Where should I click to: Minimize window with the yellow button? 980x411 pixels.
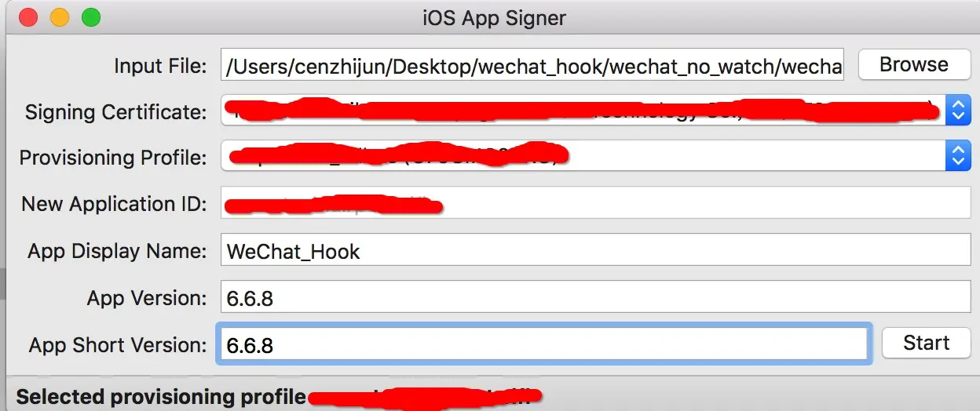coord(59,16)
